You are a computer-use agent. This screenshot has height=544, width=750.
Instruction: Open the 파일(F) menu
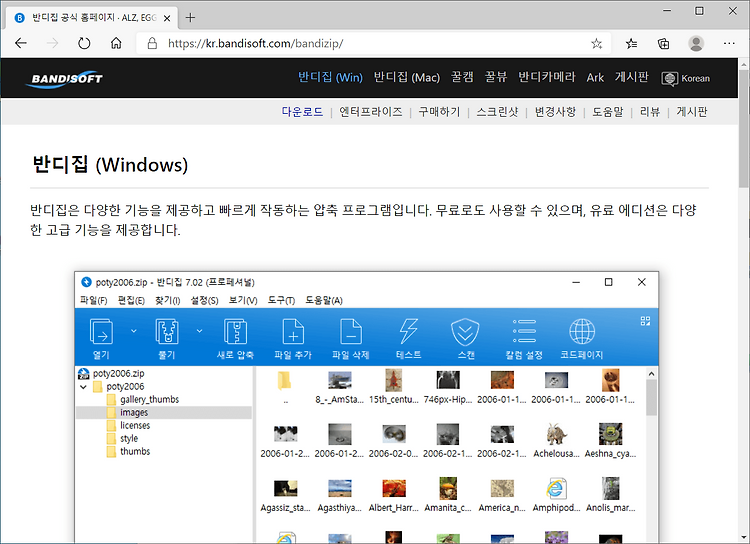point(94,300)
